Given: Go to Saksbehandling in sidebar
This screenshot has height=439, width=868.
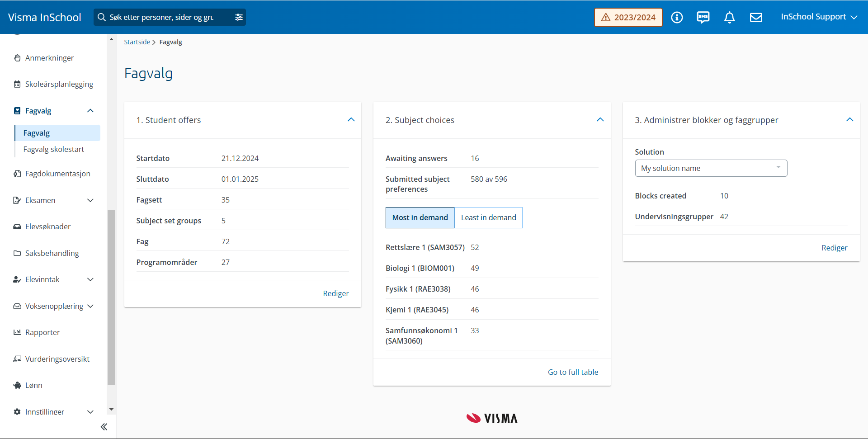Looking at the screenshot, I should (52, 253).
